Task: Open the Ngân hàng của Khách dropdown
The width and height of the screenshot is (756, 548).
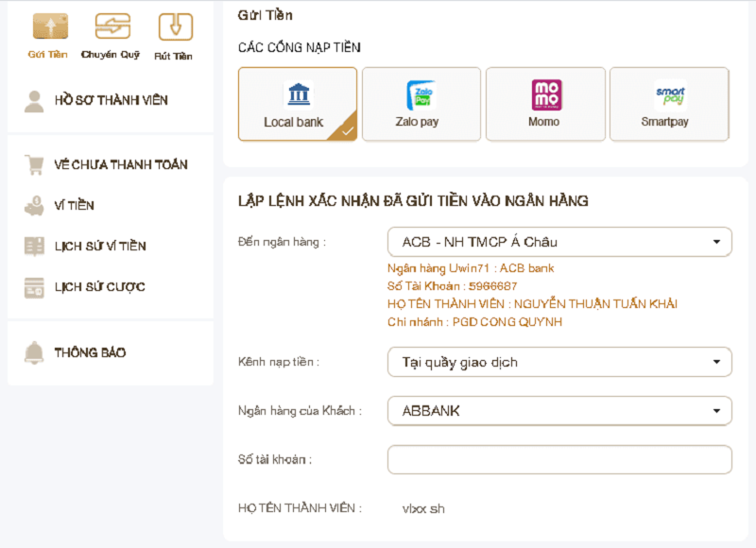Action: click(559, 411)
